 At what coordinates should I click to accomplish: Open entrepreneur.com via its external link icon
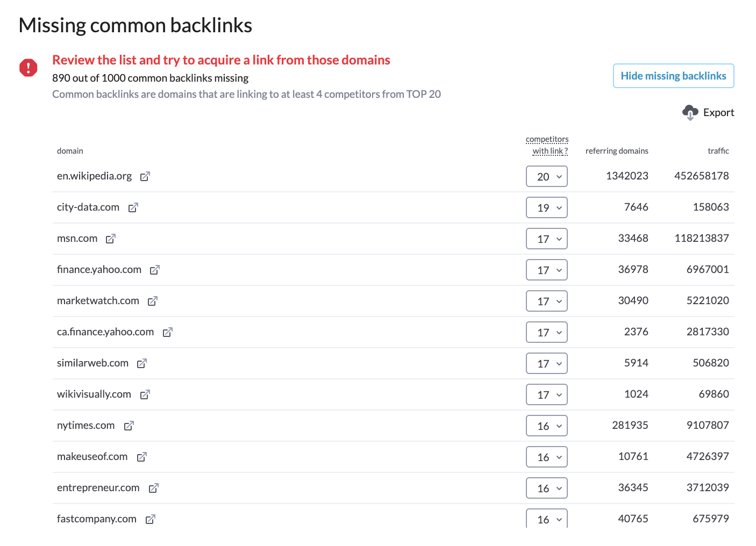point(153,488)
